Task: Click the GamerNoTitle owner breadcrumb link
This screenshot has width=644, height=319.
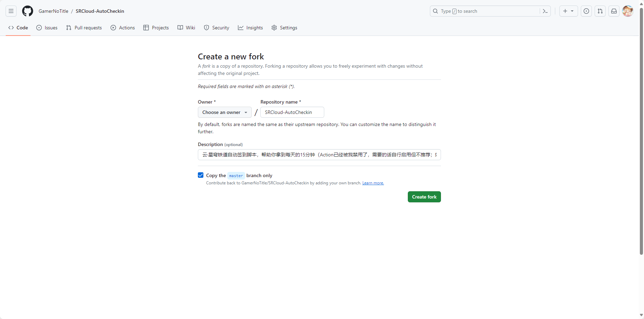Action: coord(54,11)
